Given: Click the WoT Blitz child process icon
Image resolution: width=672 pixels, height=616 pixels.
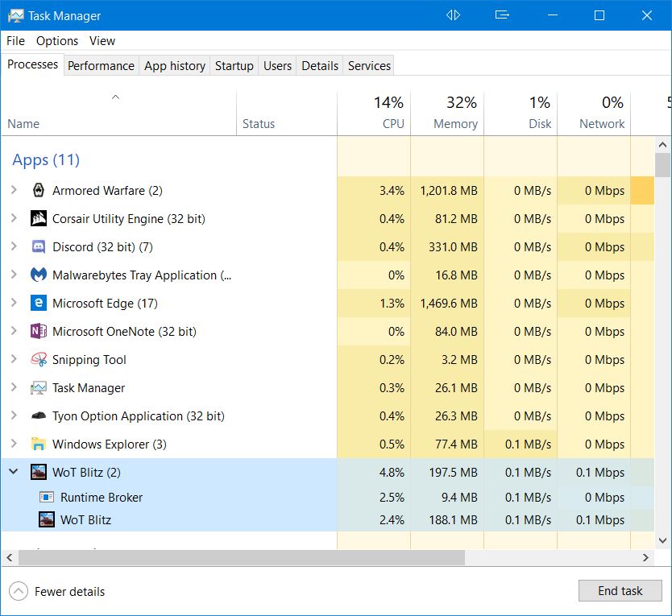Looking at the screenshot, I should [x=47, y=519].
